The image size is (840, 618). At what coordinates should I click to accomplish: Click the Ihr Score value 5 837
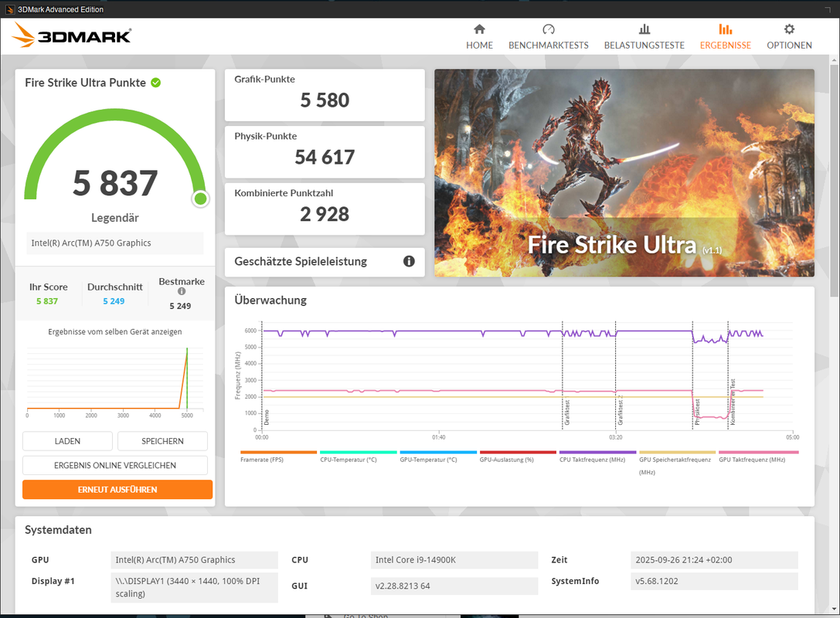[x=47, y=301]
